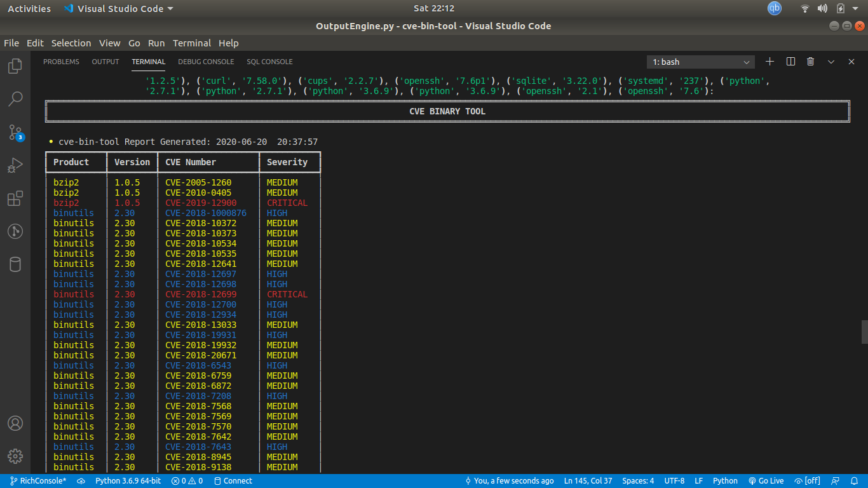The image size is (868, 488).
Task: Expand the terminal panel maximize chevron
Action: (x=831, y=61)
